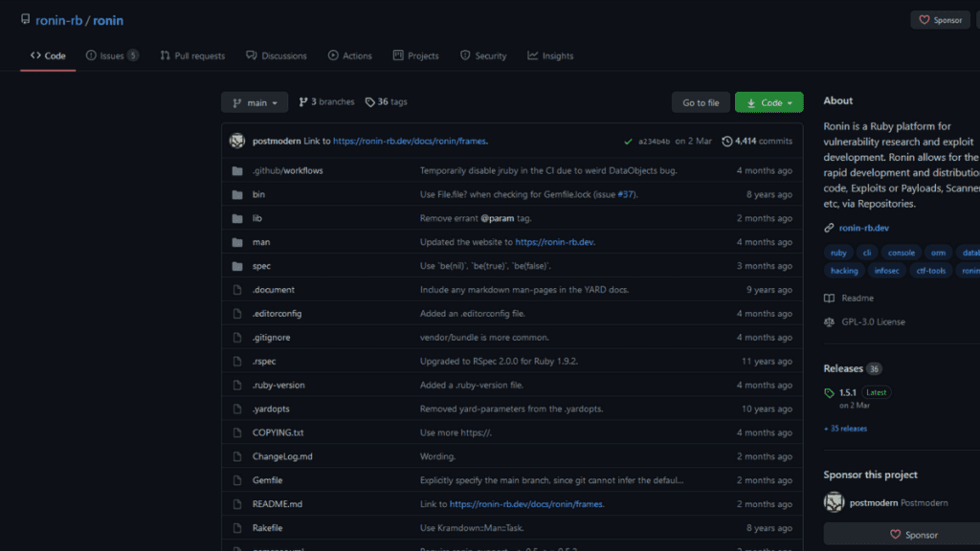Click postmodern's avatar in the commit bar
980x551 pixels.
237,141
